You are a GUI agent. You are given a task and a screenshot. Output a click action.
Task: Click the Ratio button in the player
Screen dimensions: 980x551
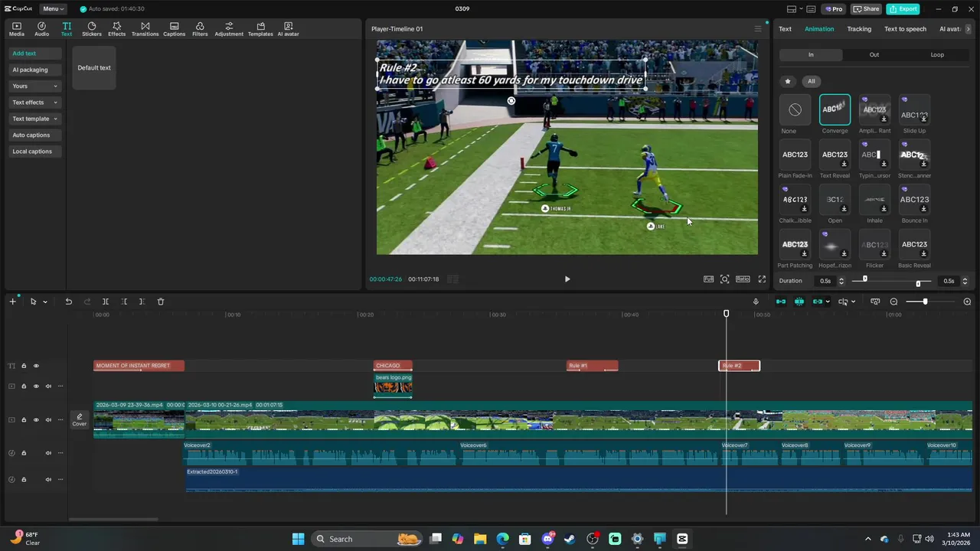(743, 279)
